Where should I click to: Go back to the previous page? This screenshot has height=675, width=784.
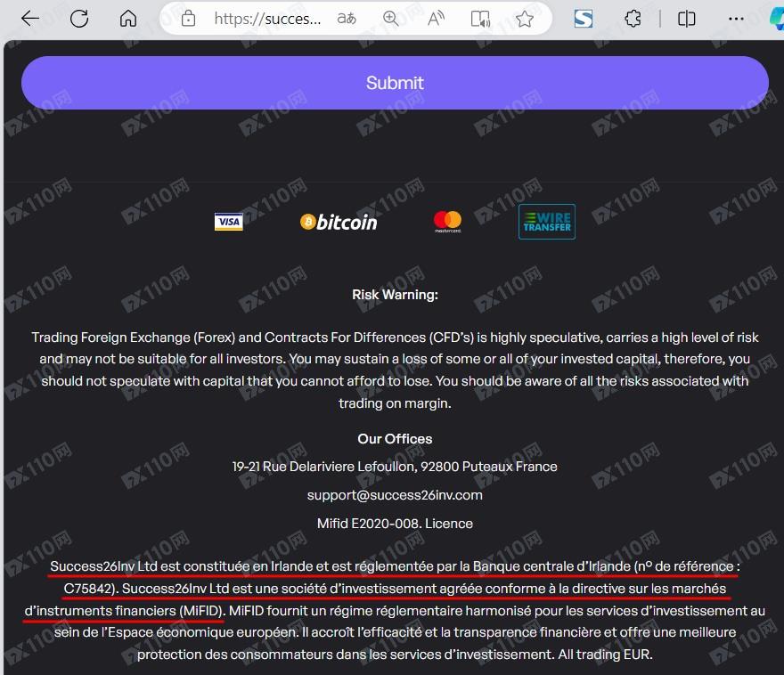pyautogui.click(x=30, y=19)
